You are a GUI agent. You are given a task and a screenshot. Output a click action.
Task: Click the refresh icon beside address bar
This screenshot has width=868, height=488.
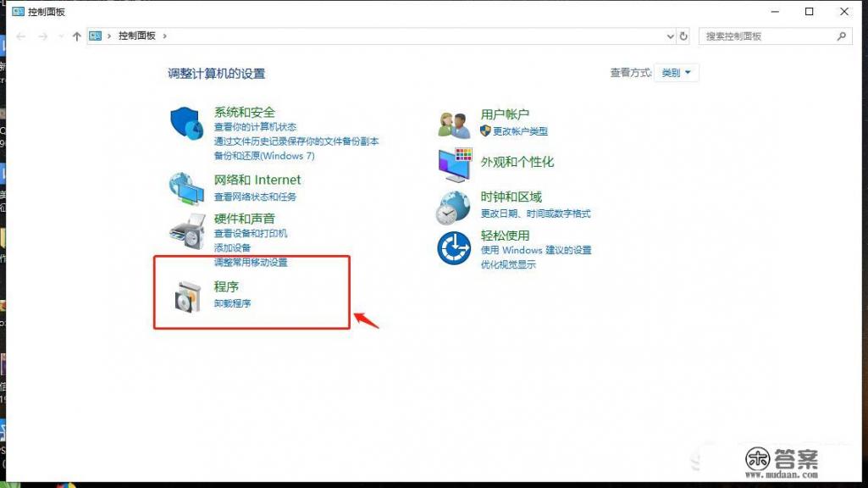pos(683,36)
